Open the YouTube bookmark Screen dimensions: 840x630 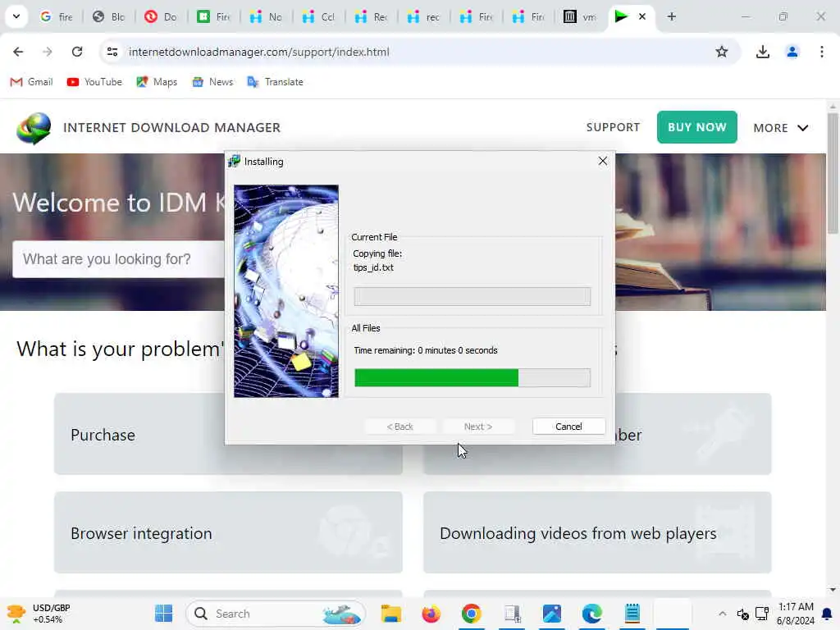pyautogui.click(x=94, y=82)
